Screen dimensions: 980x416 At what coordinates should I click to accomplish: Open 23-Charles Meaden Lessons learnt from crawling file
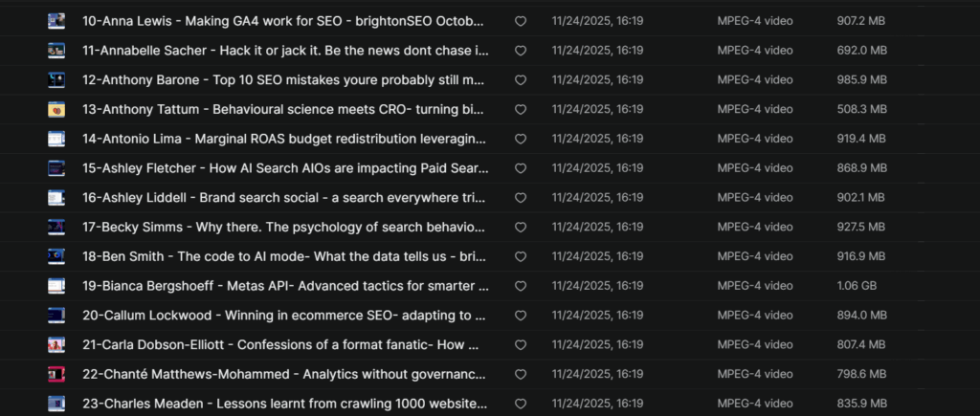coord(285,404)
